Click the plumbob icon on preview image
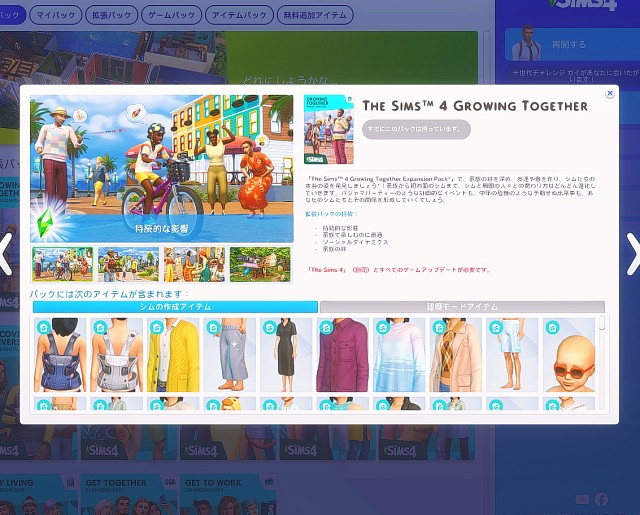The image size is (640, 515). pyautogui.click(x=44, y=223)
